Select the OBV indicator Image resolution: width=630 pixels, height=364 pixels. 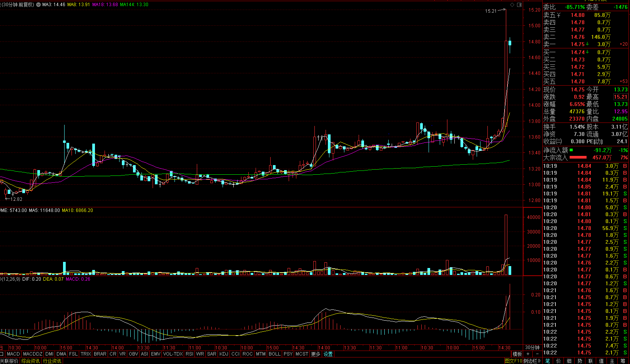click(x=133, y=354)
